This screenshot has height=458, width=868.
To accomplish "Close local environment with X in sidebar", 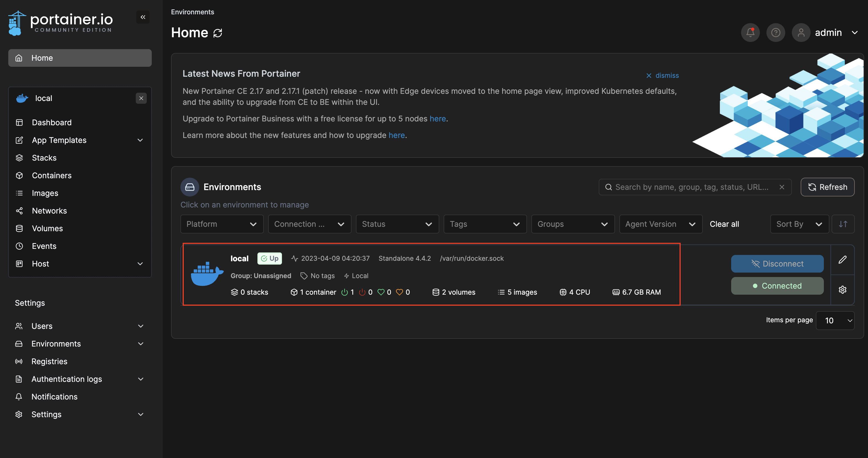I will pos(141,98).
